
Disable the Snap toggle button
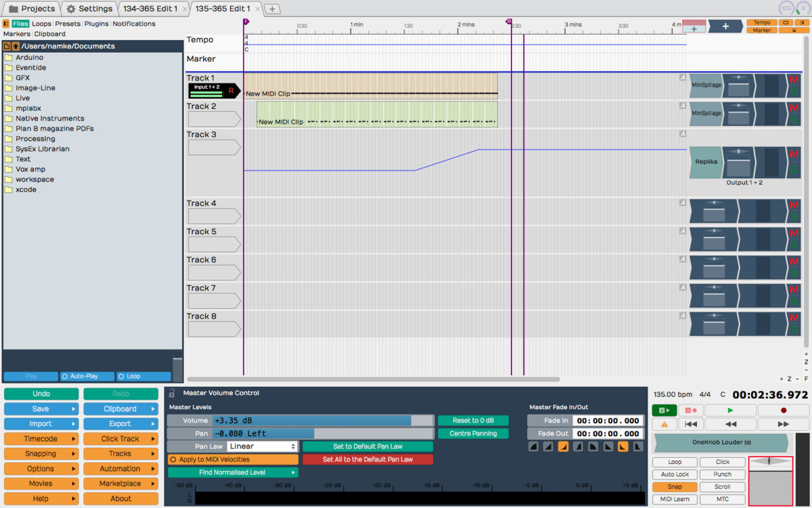coord(674,487)
